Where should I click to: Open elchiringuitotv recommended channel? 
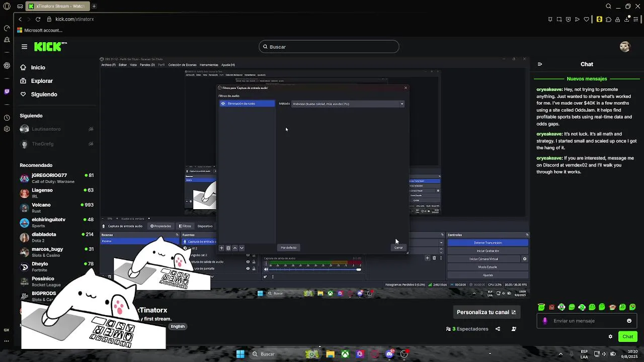[56, 223]
